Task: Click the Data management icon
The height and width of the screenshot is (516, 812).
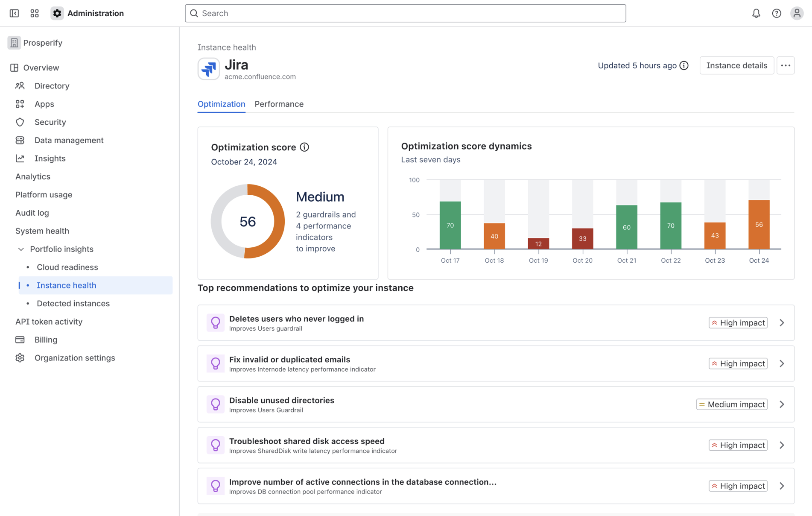Action: tap(20, 140)
